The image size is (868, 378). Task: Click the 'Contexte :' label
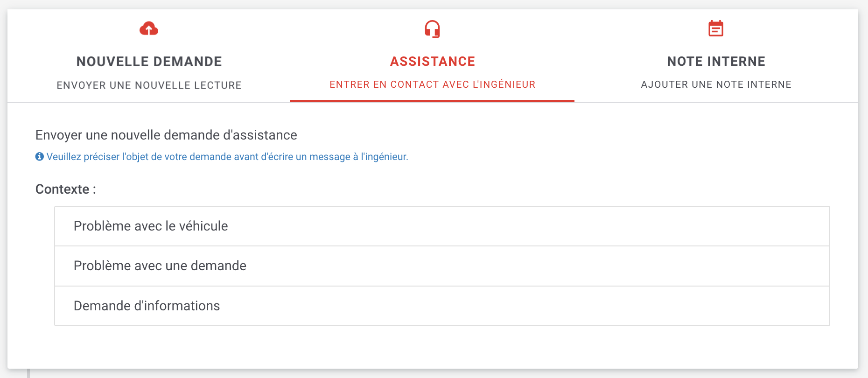click(x=66, y=189)
